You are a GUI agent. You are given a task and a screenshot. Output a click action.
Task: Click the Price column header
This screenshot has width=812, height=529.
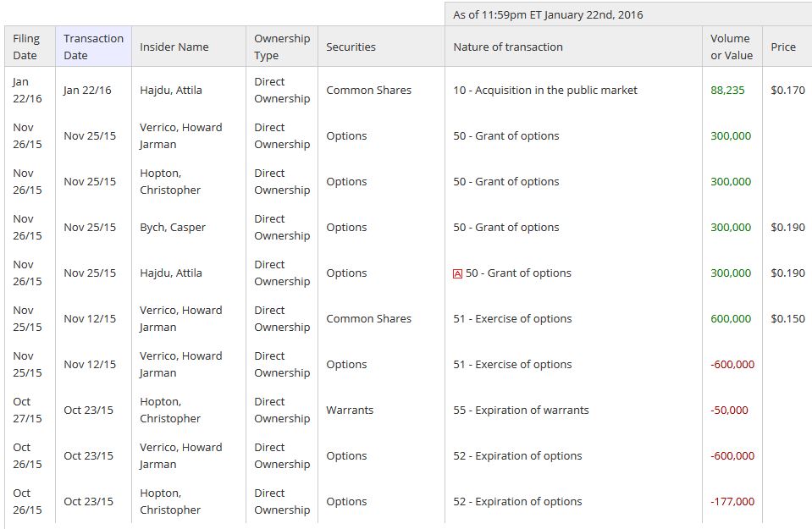(x=783, y=47)
